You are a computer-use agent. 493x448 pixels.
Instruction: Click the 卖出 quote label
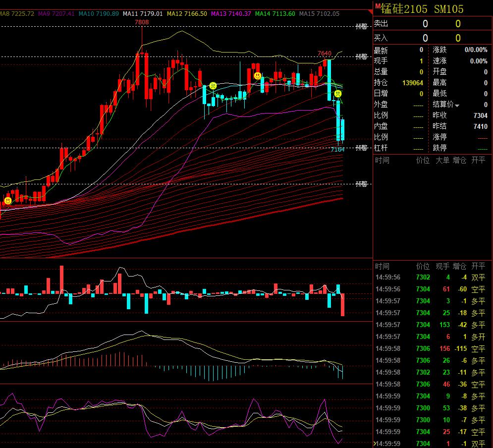pyautogui.click(x=381, y=24)
